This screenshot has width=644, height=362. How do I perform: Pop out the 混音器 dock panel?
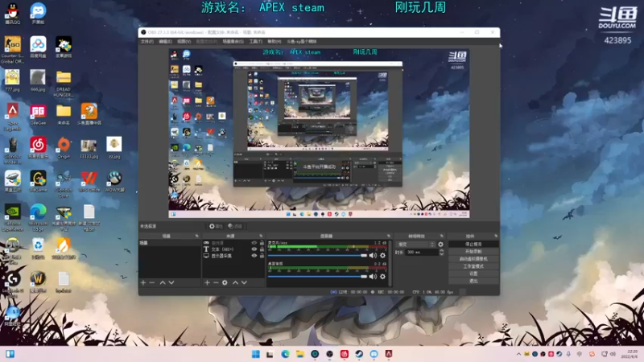tap(388, 236)
